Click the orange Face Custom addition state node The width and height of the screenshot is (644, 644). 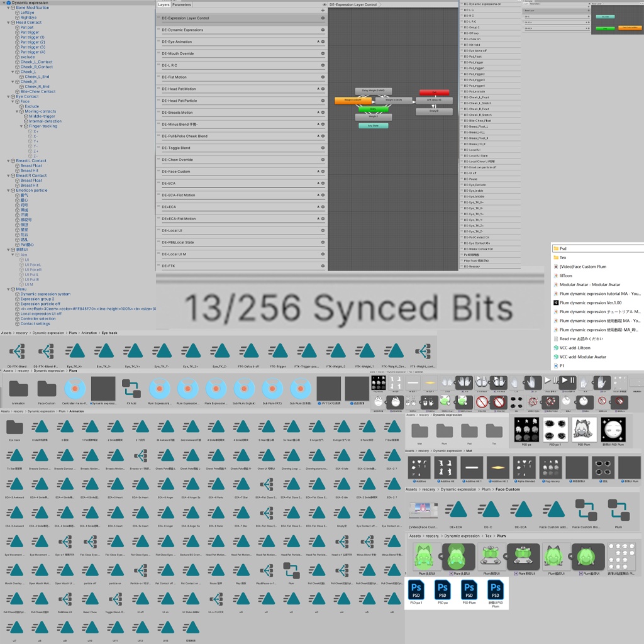[630, 28]
